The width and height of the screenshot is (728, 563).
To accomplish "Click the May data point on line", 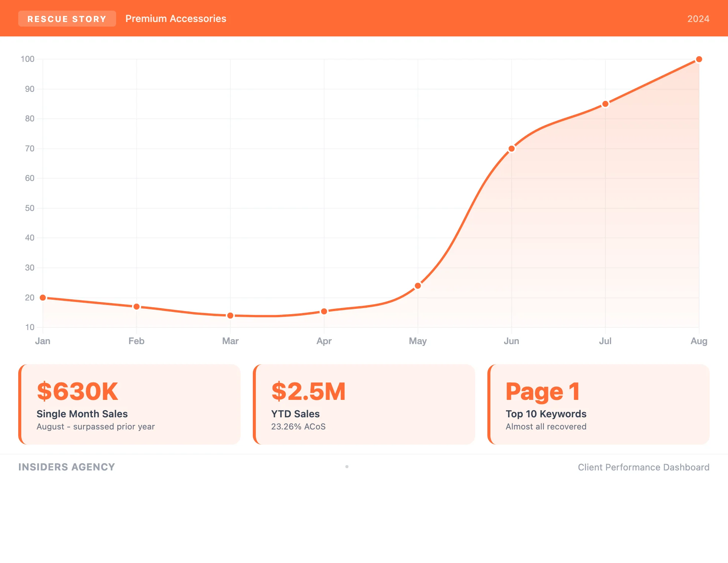I will pyautogui.click(x=418, y=286).
